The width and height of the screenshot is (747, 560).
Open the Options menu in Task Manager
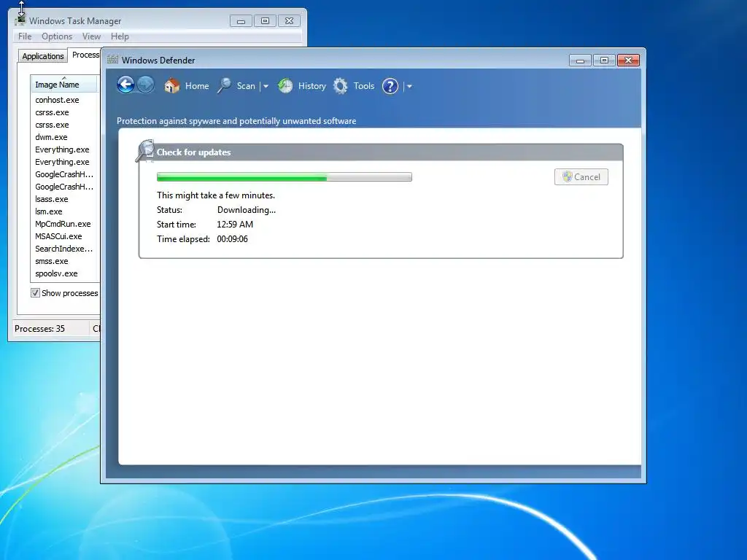tap(57, 36)
